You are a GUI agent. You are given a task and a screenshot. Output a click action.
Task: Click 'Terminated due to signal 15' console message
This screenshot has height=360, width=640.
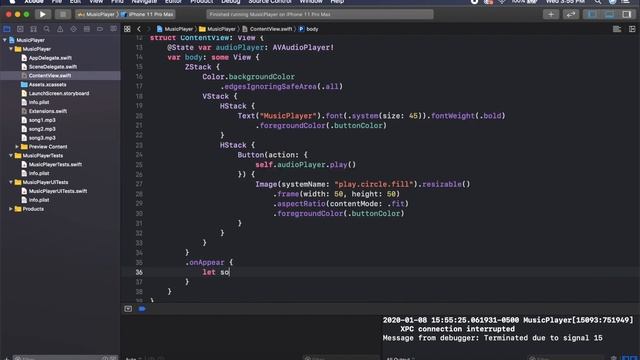click(543, 338)
